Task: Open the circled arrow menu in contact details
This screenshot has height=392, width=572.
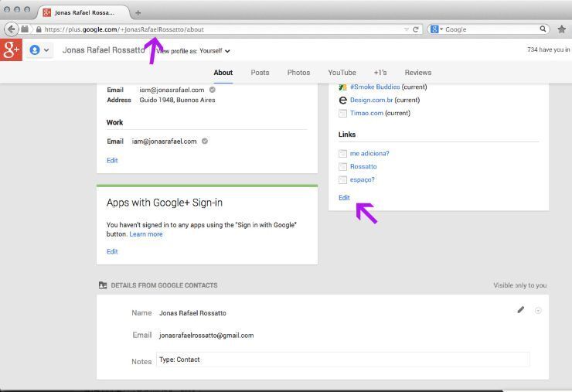Action: coord(538,311)
